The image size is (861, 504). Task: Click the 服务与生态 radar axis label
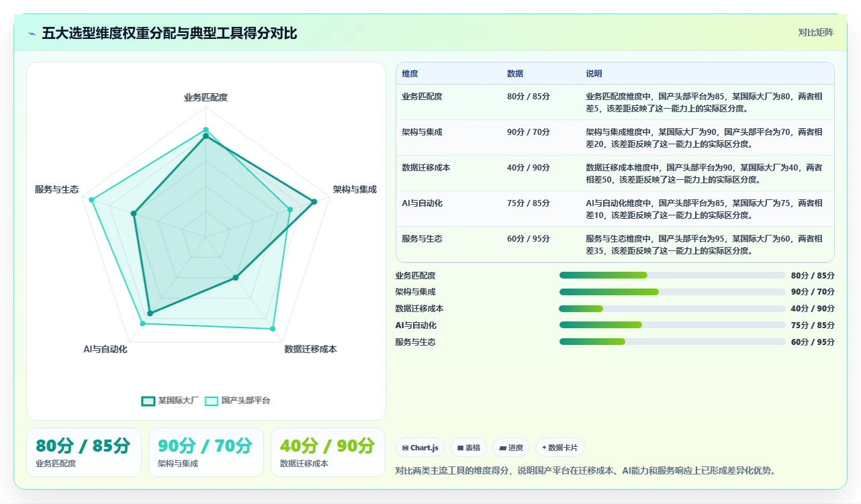click(57, 190)
